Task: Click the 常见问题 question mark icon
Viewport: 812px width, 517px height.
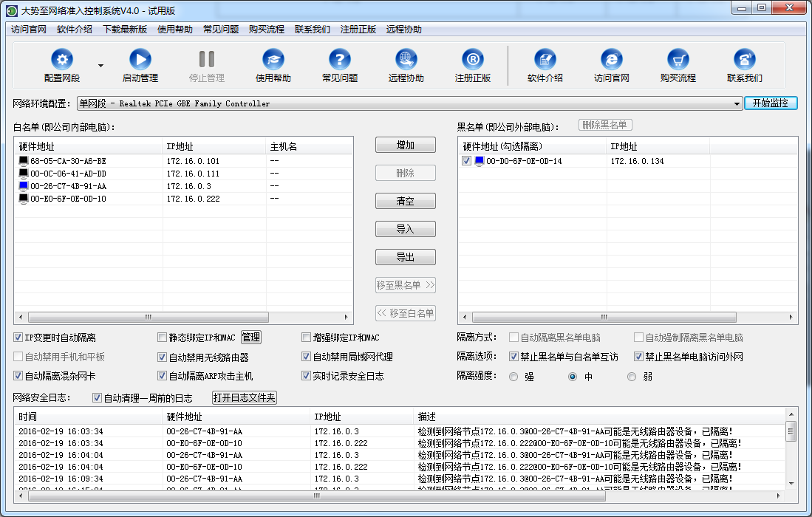Action: click(x=339, y=60)
